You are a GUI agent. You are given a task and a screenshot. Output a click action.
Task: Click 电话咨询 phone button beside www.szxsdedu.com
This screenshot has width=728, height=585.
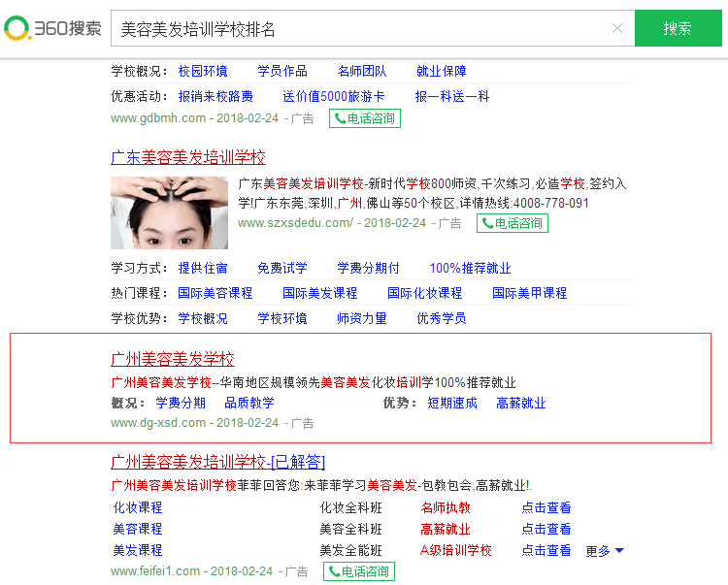point(513,223)
